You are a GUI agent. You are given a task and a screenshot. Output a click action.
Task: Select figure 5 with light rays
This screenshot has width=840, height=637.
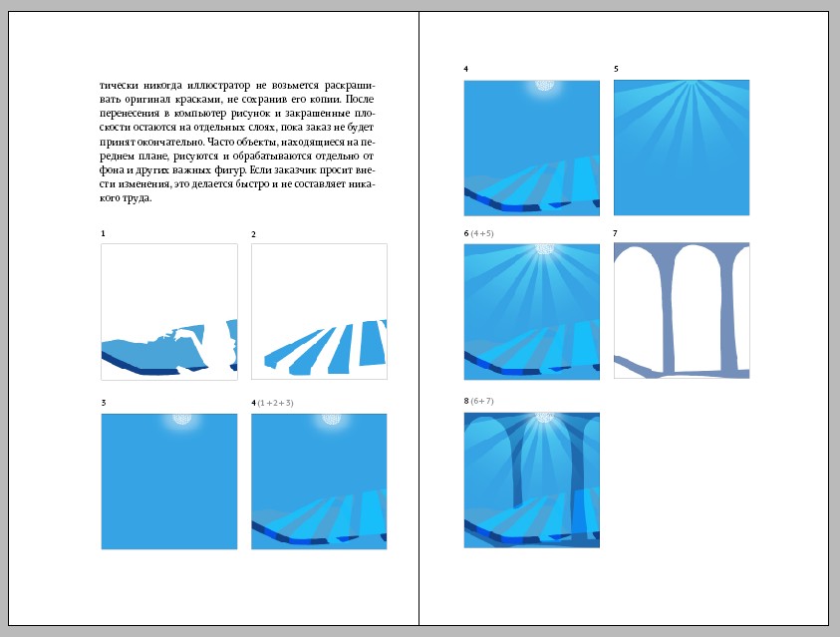pyautogui.click(x=681, y=148)
